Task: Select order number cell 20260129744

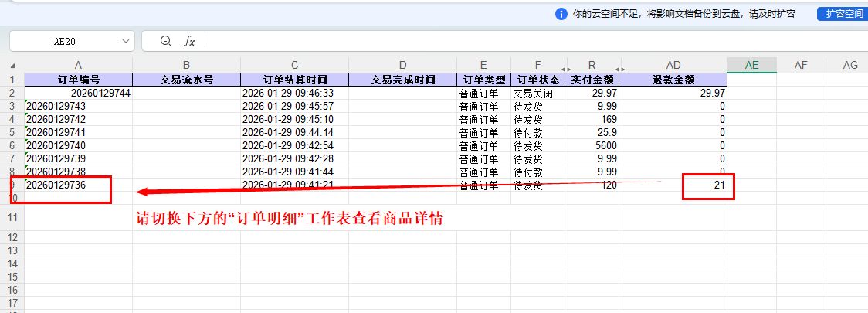Action: click(79, 93)
